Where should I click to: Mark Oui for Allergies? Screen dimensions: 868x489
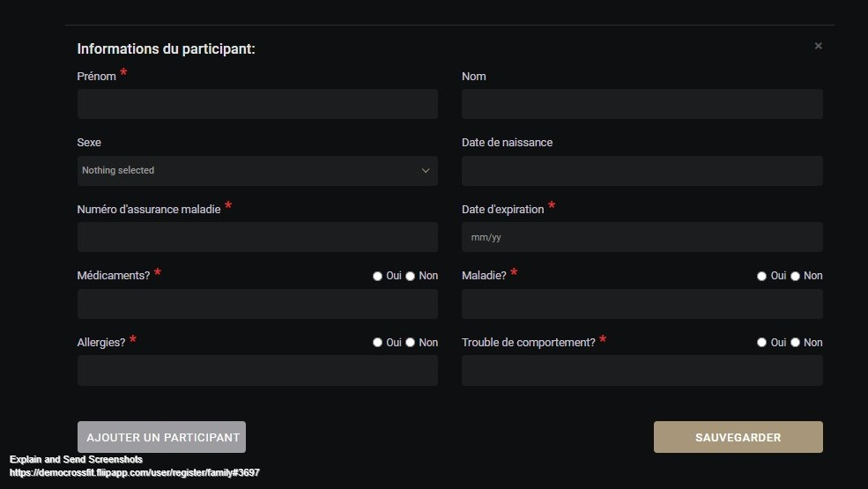[378, 343]
